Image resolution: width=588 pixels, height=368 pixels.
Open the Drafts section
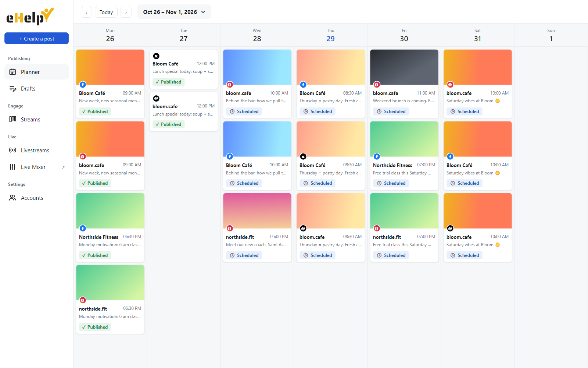tap(36, 88)
